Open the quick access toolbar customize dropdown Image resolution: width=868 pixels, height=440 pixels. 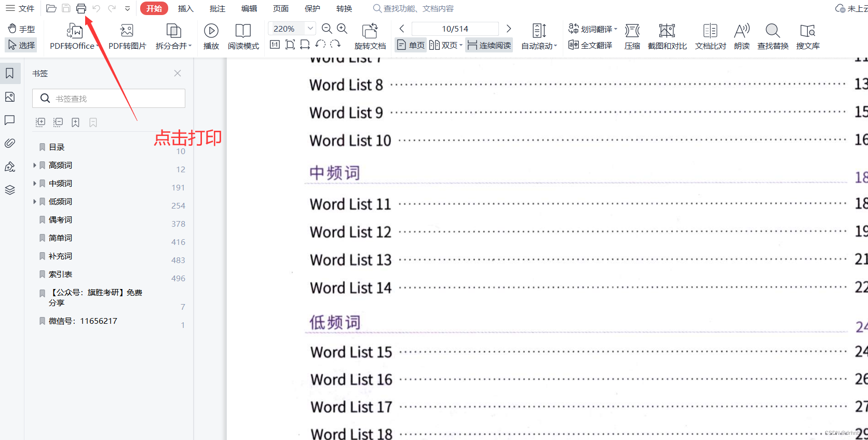pyautogui.click(x=127, y=9)
